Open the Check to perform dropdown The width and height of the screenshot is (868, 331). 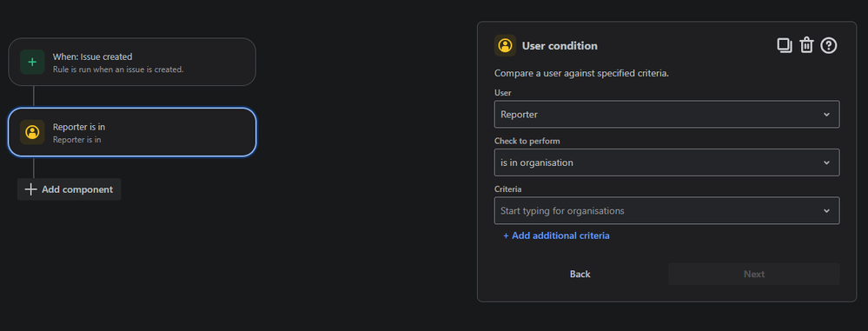pyautogui.click(x=666, y=162)
